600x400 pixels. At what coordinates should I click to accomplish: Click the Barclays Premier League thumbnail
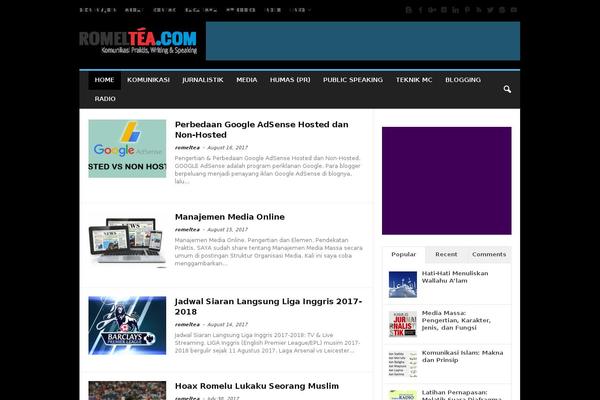(127, 325)
